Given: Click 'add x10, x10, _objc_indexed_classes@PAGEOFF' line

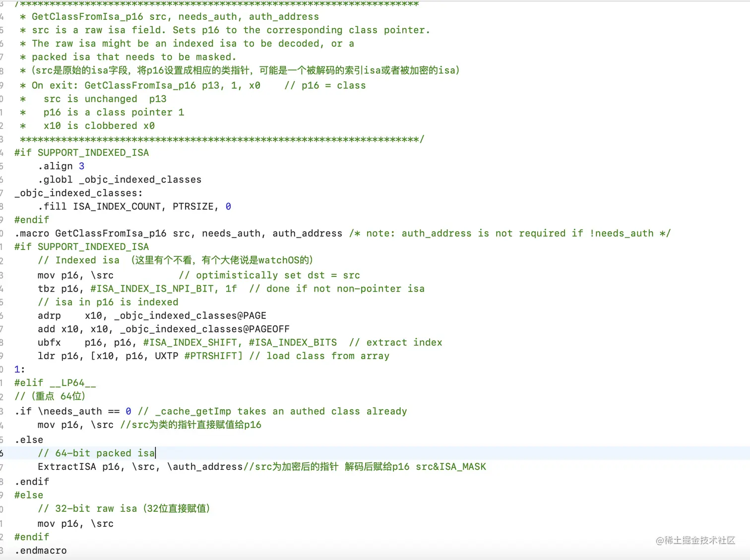Looking at the screenshot, I should [164, 329].
